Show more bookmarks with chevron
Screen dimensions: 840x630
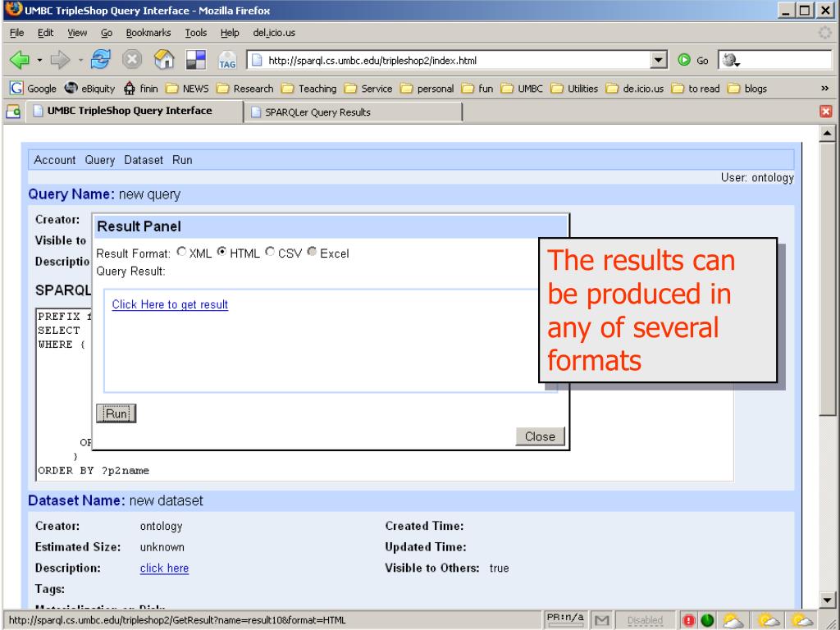point(825,89)
